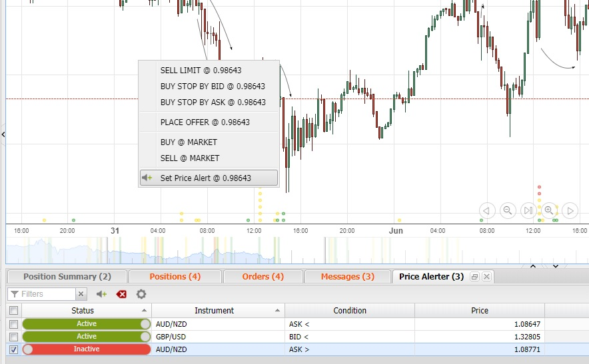The height and width of the screenshot is (364, 589).
Task: Click the chart overview navigator strip
Action: [297, 250]
